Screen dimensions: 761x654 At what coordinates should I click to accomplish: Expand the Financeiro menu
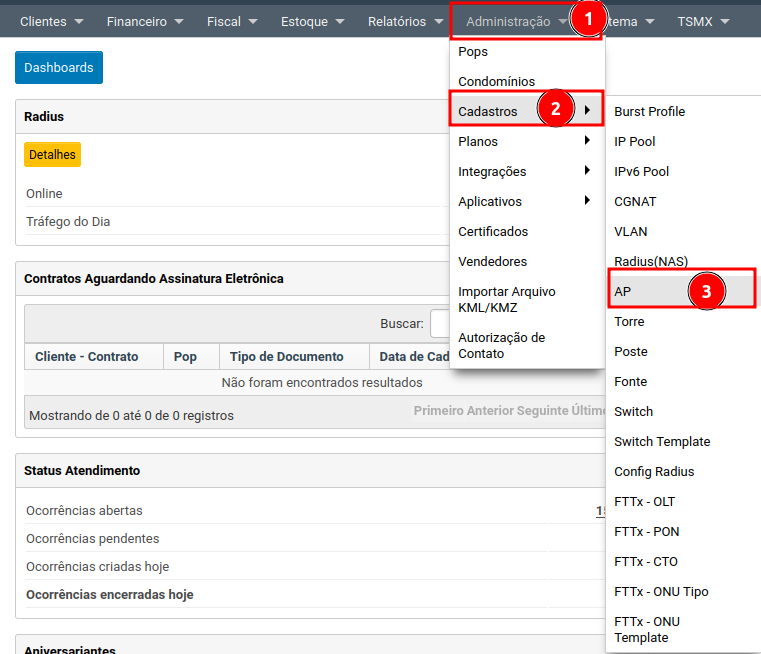click(x=144, y=21)
